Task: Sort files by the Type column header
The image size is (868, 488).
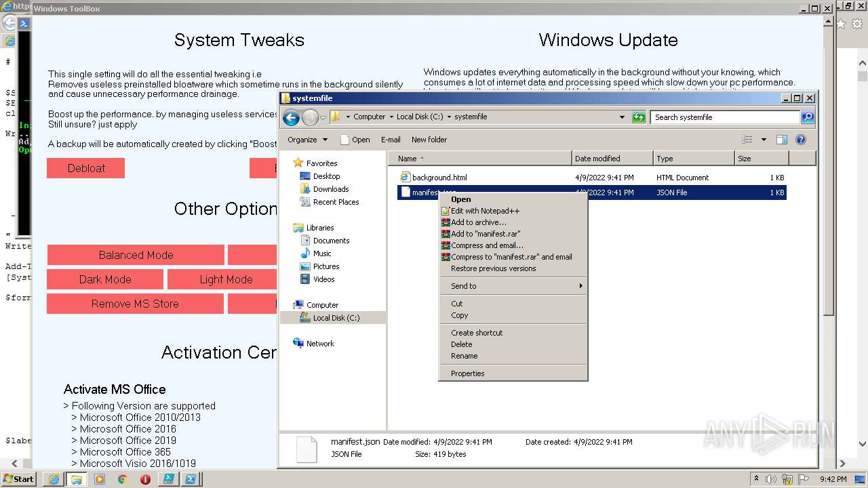Action: tap(694, 159)
